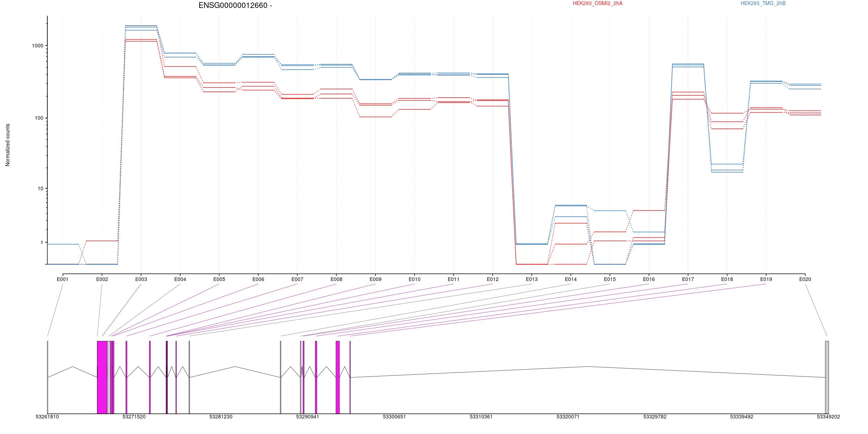The image size is (868, 434).
Task: Click the E002 exon label
Action: pyautogui.click(x=102, y=279)
